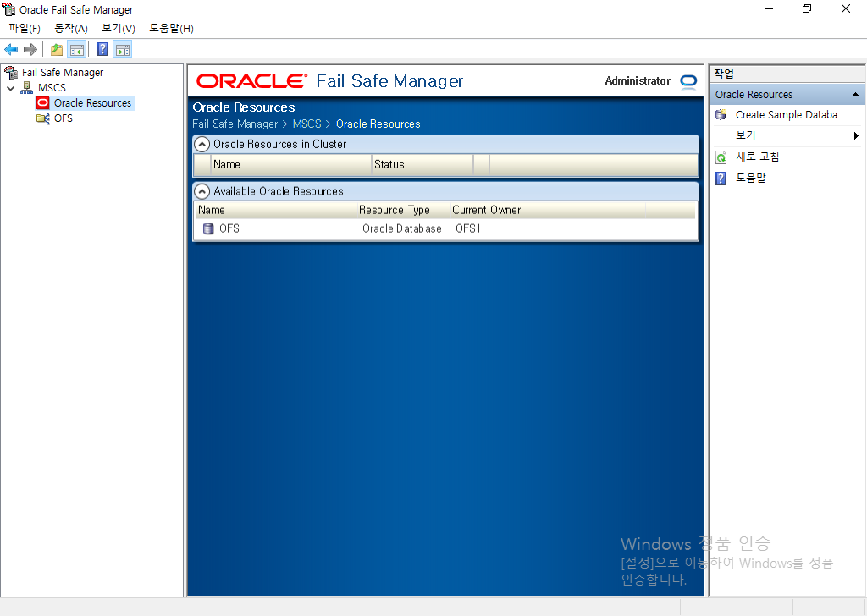Sort by Name in Available Resources
Screen dimensions: 867x616
(277, 210)
